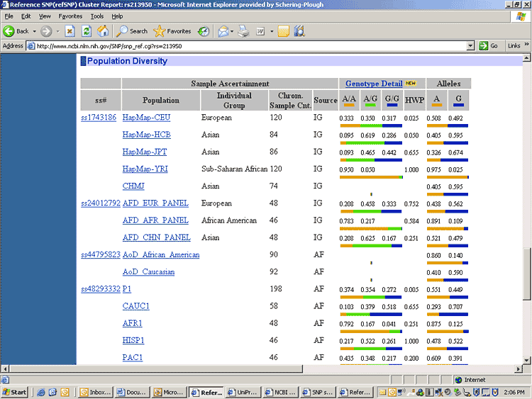Click the Edit with Word toolbar icon

[x=260, y=31]
